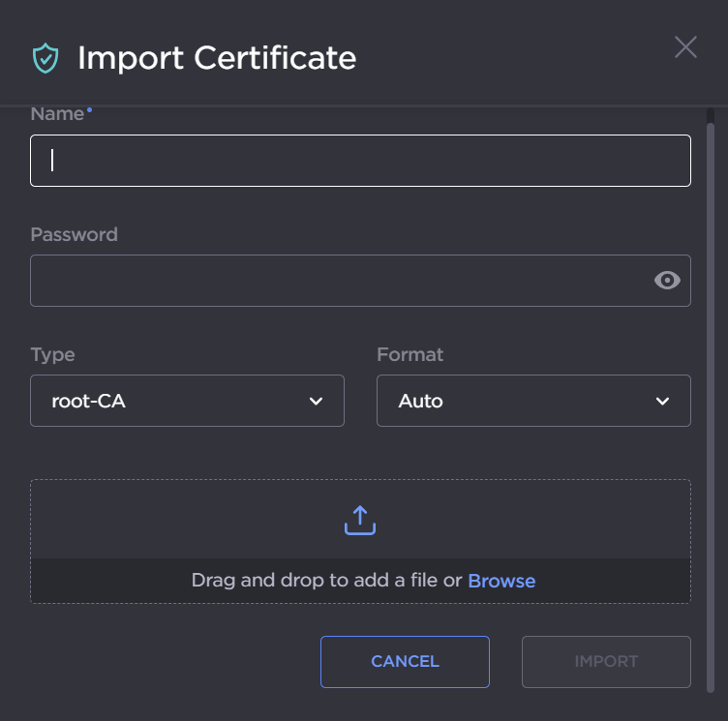
Task: Click the 'Drag and drop to add a file' text
Action: click(326, 581)
